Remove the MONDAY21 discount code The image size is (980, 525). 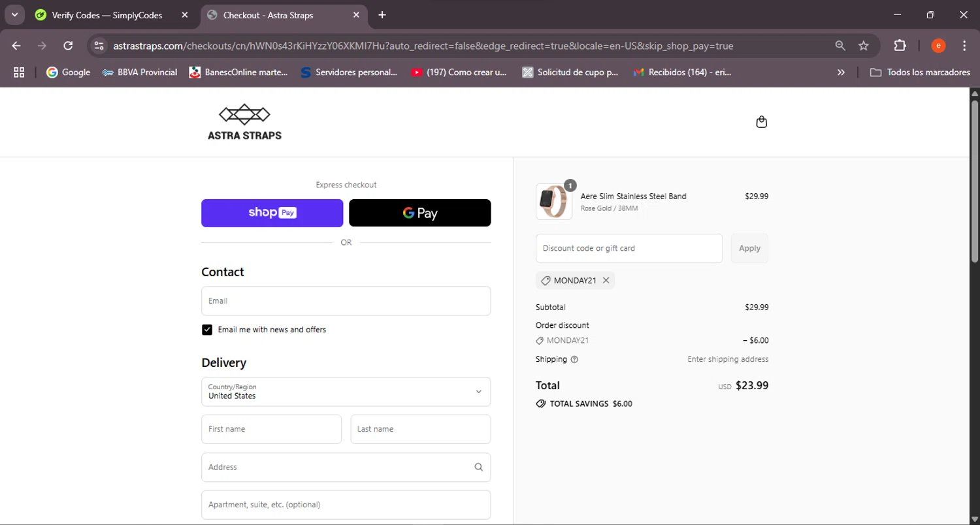(x=606, y=281)
